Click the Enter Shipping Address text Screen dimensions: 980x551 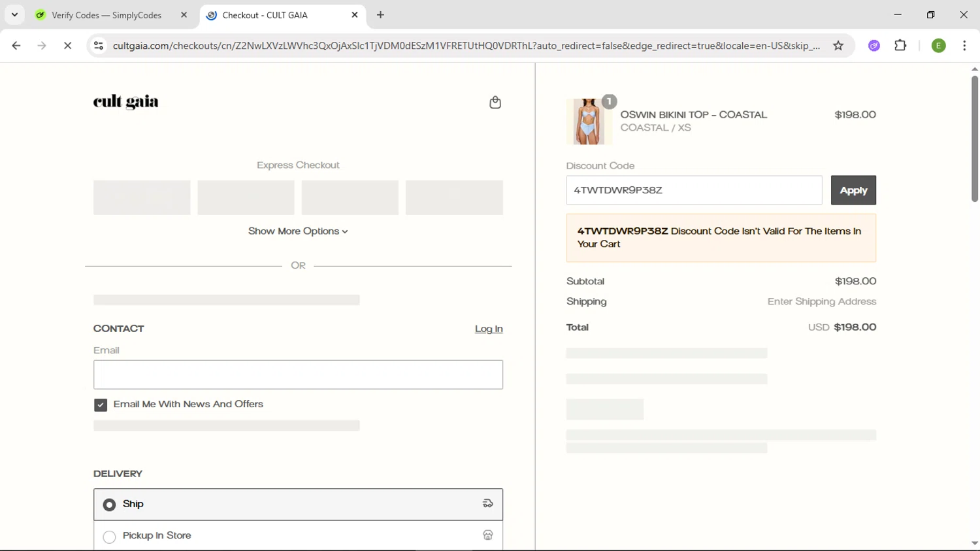[822, 301]
